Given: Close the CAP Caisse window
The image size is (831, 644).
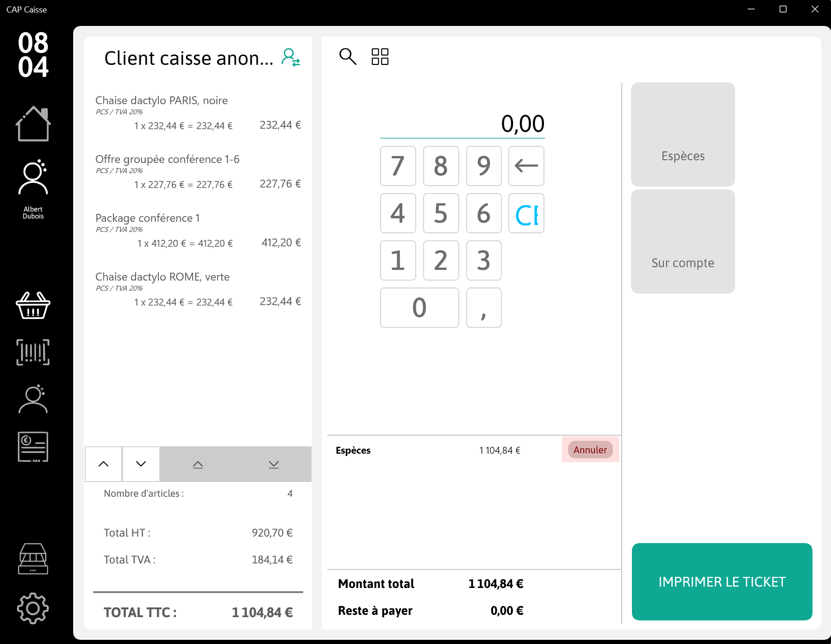Looking at the screenshot, I should pyautogui.click(x=815, y=9).
